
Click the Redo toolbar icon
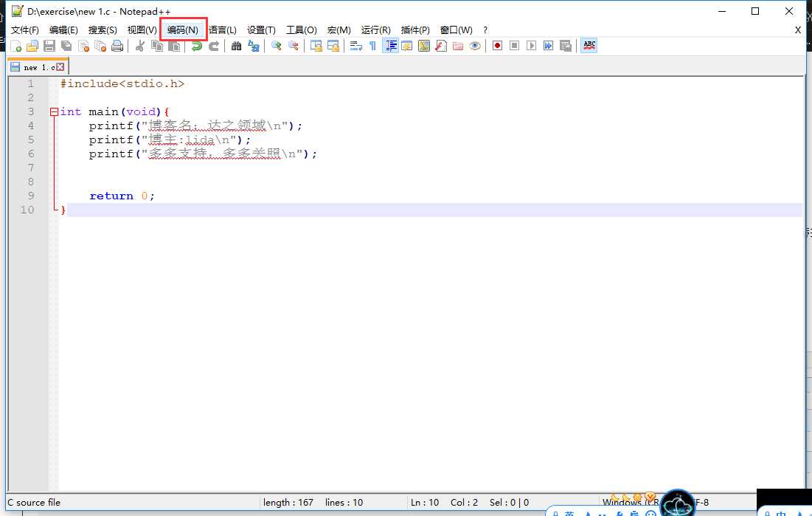[x=214, y=47]
